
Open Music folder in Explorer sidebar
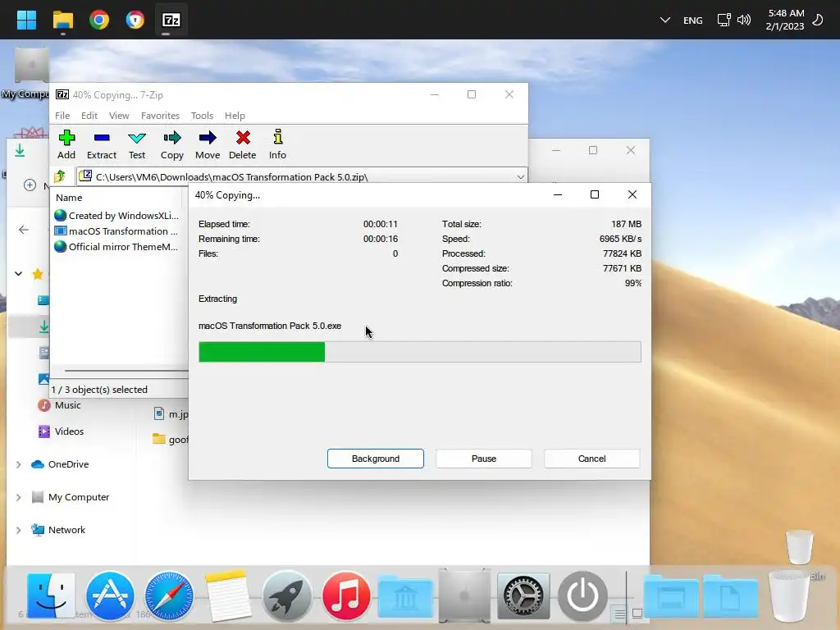tap(59, 405)
